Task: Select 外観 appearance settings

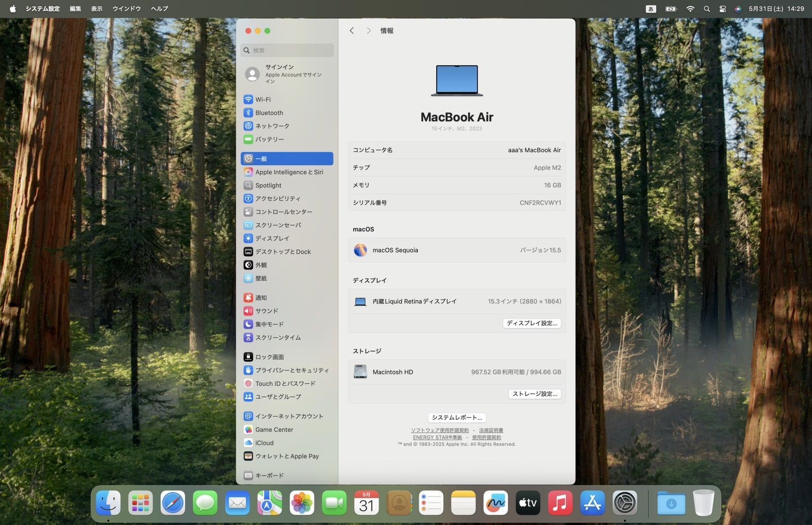Action: (x=286, y=265)
